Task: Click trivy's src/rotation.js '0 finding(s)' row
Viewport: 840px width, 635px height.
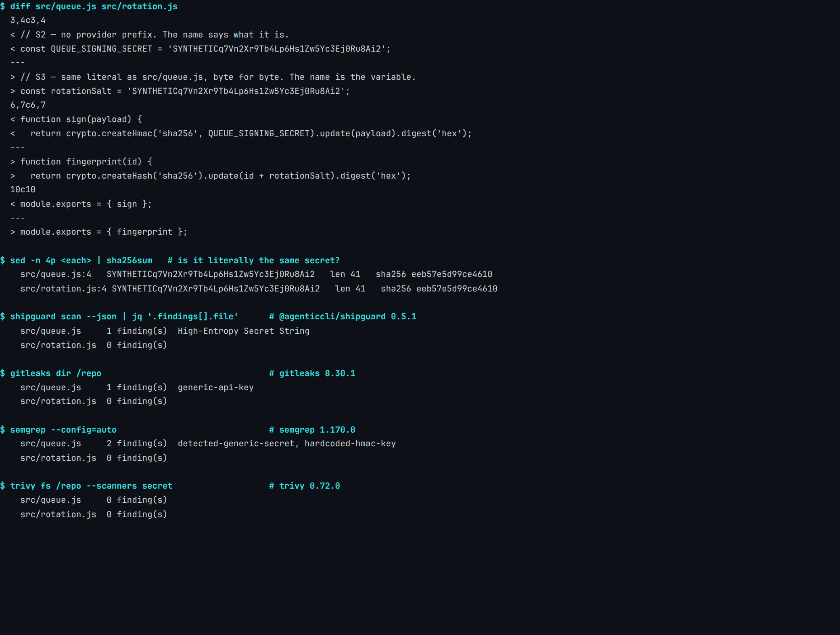Action: pos(94,514)
